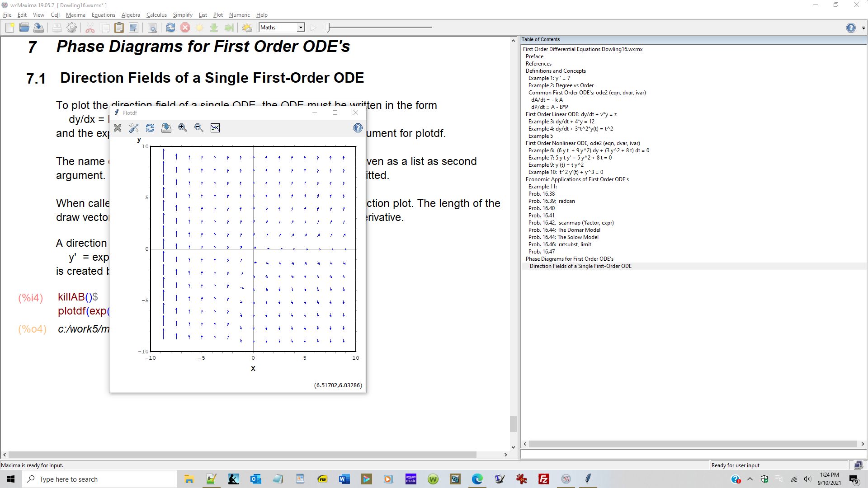Expand the toolbar help arrow dropdown
Image resolution: width=868 pixels, height=488 pixels.
[x=863, y=28]
